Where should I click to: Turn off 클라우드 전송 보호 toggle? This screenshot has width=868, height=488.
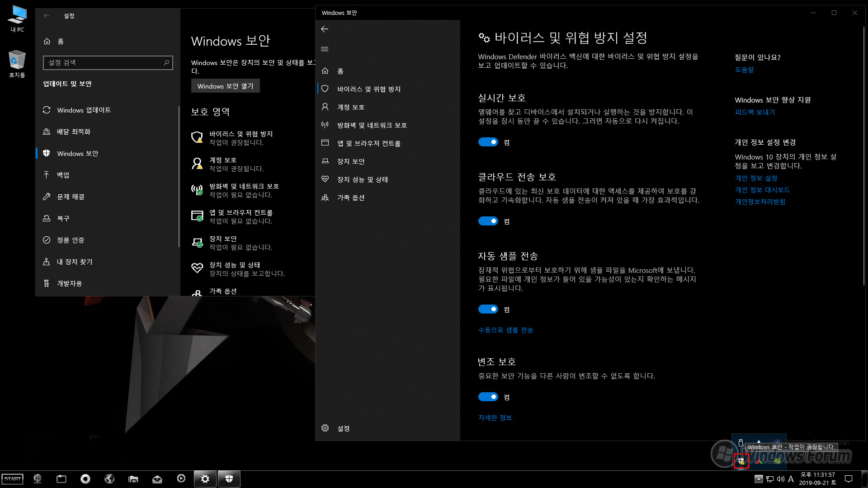tap(488, 221)
